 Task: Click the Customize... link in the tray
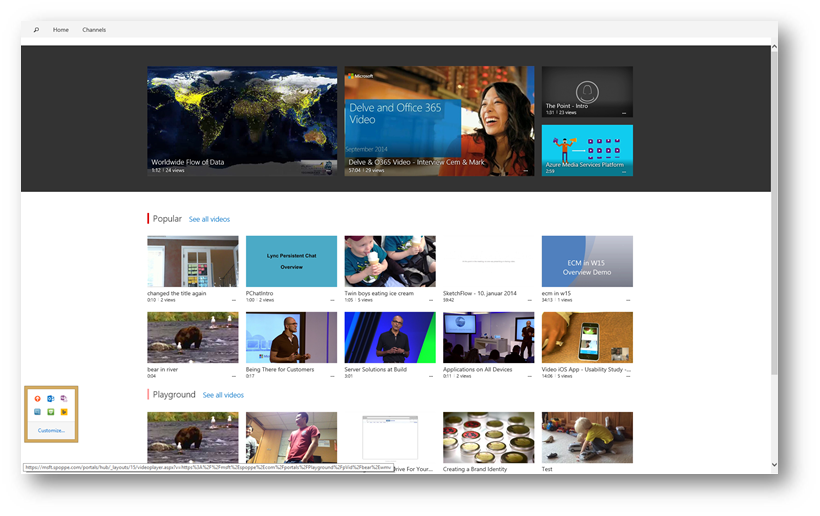pos(51,430)
